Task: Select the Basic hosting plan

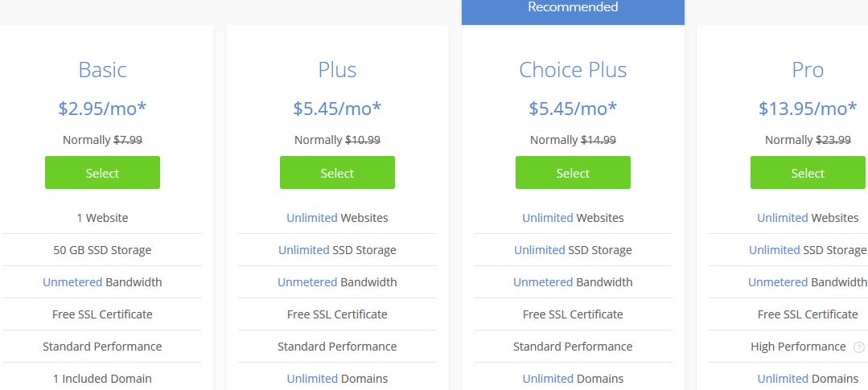Action: click(102, 173)
